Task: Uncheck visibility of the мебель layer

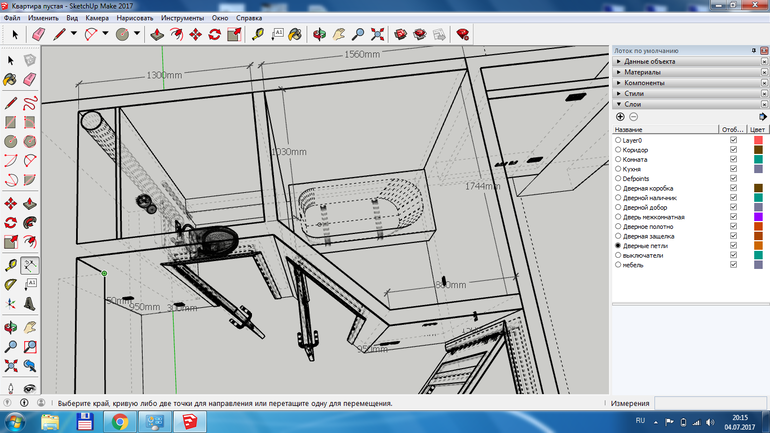Action: click(733, 264)
